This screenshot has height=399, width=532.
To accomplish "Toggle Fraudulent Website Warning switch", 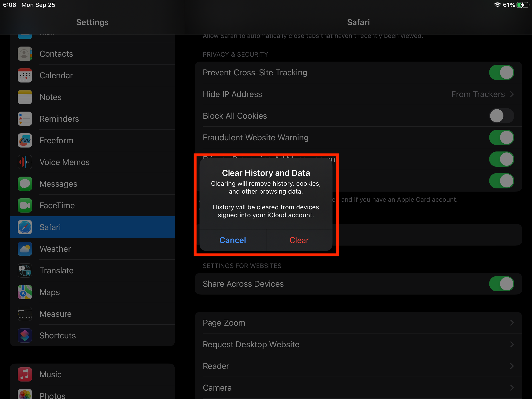I will pos(501,137).
